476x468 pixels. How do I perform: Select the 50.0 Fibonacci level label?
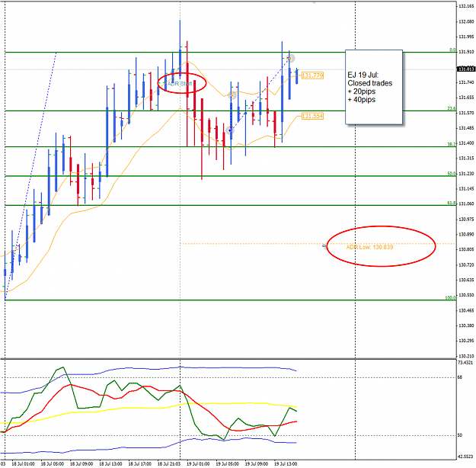click(x=452, y=174)
